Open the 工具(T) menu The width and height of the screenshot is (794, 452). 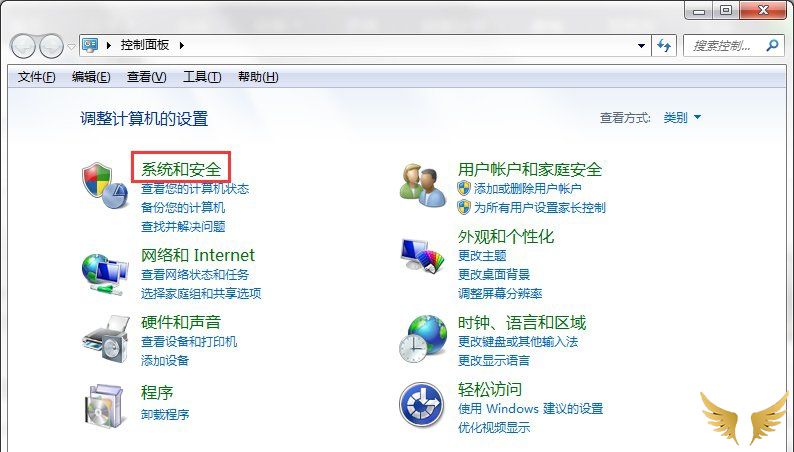tap(202, 77)
